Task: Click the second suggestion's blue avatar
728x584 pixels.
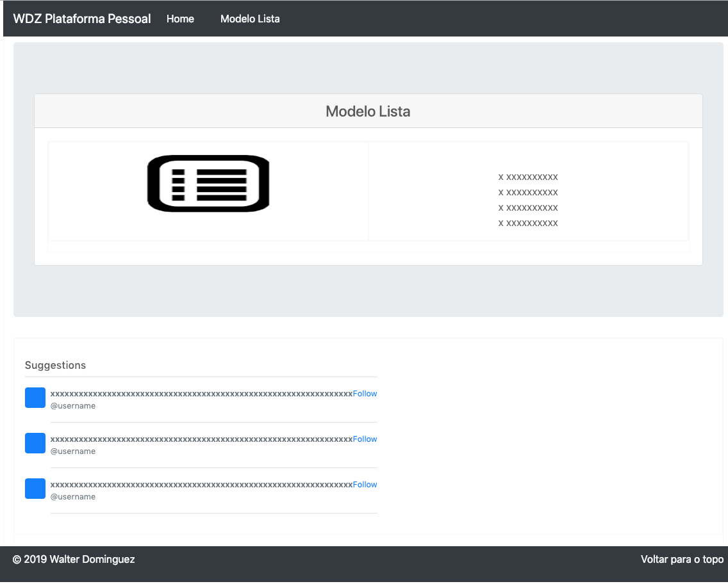Action: (35, 443)
